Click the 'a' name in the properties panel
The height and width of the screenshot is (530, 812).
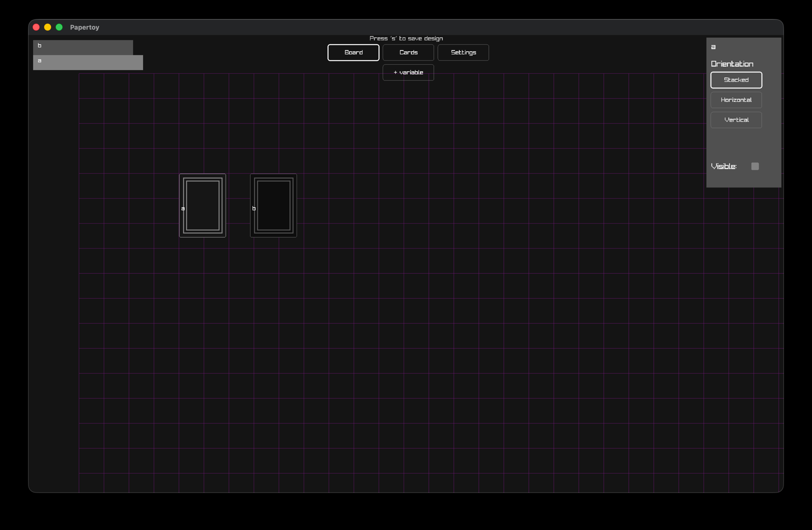tap(713, 47)
